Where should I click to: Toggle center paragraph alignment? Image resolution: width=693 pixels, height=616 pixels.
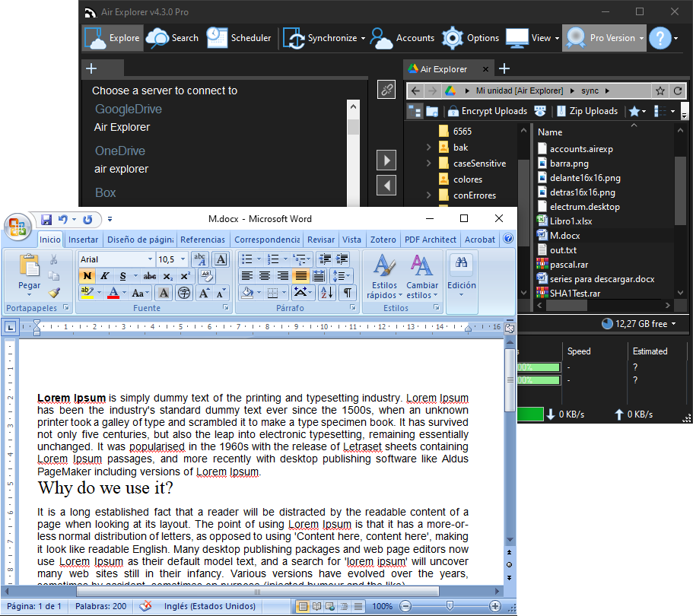point(265,276)
